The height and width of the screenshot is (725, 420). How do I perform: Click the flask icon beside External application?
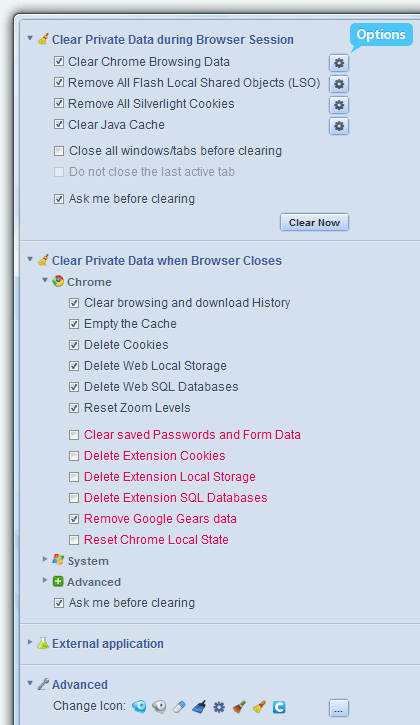[x=43, y=643]
